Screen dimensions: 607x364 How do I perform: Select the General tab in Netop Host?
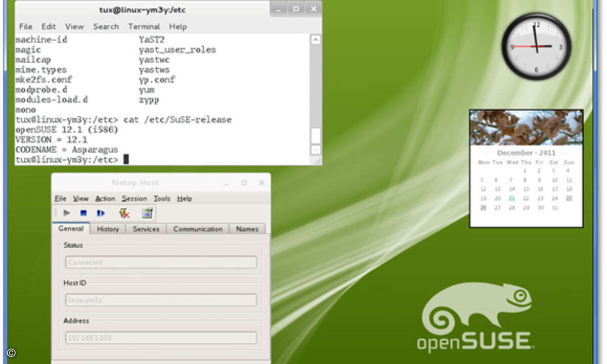point(71,229)
